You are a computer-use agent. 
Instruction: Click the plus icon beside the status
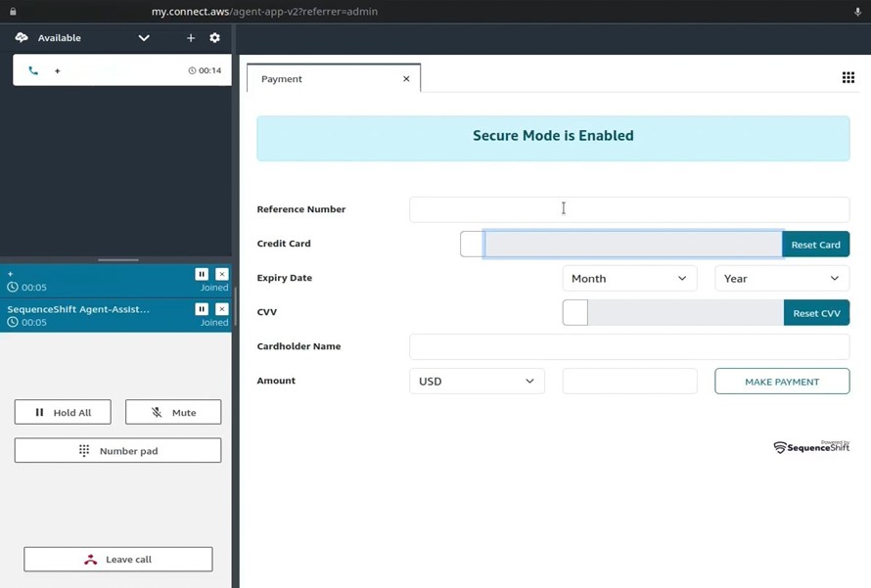coord(191,38)
